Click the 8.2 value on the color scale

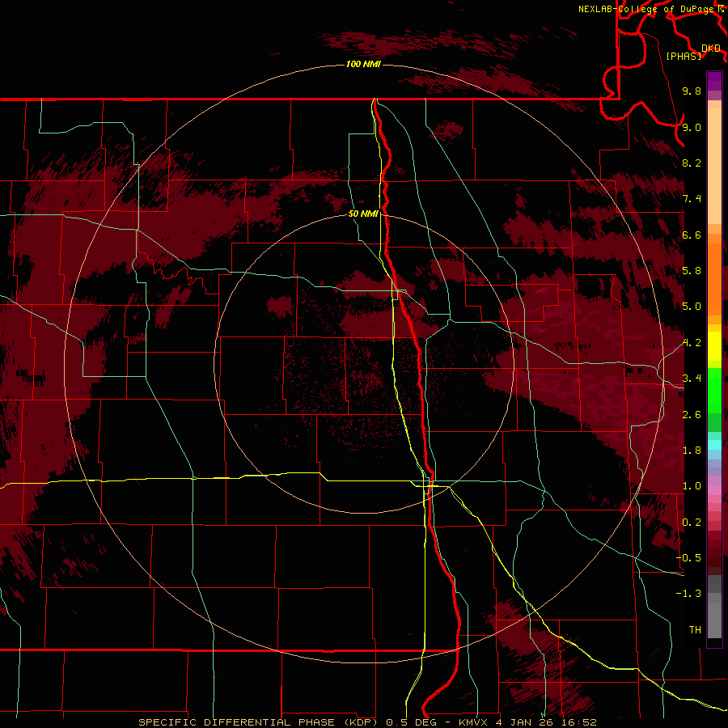[692, 163]
